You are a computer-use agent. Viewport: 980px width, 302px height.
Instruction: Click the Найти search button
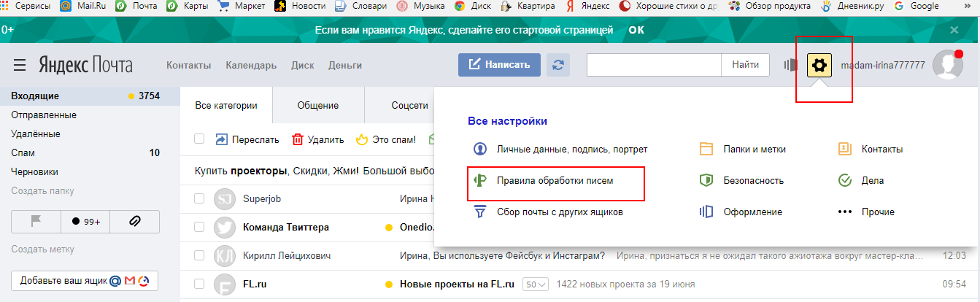pyautogui.click(x=746, y=65)
